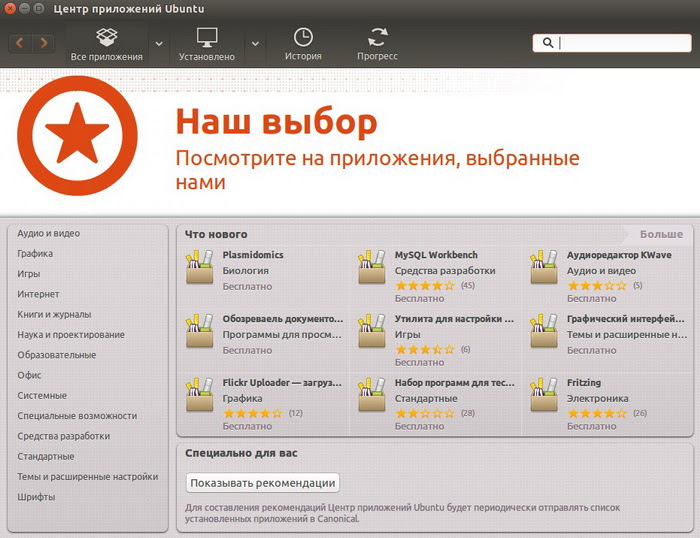Select Темы и расширенные настройки category

click(88, 477)
